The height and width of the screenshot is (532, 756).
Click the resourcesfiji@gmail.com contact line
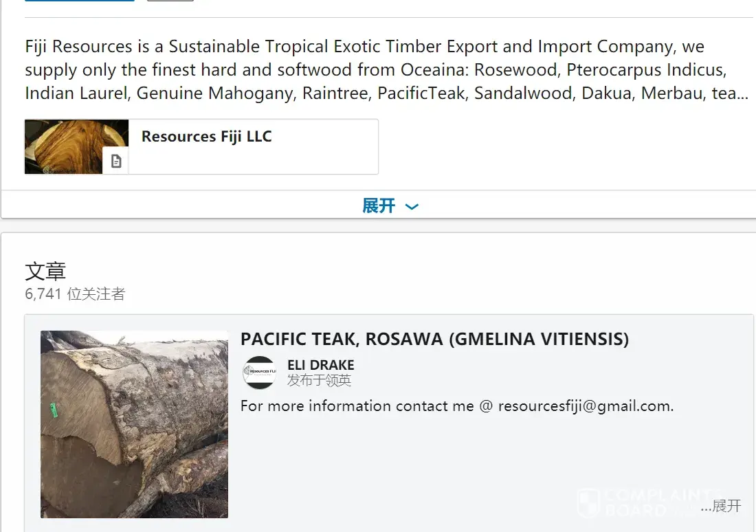coord(456,406)
